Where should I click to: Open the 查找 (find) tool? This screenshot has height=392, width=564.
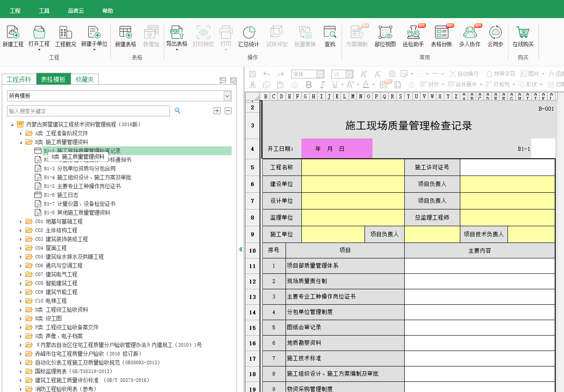point(330,36)
